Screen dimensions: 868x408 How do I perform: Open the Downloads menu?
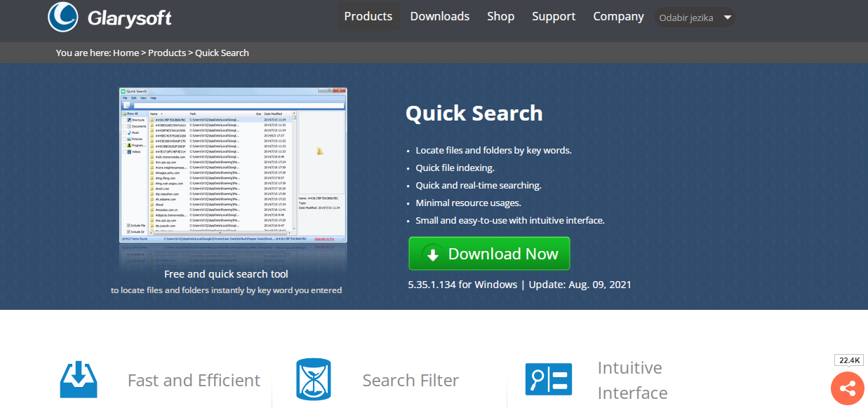coord(440,16)
